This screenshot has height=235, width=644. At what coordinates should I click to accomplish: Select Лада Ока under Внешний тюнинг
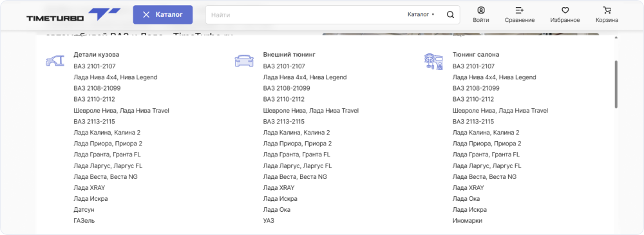point(277,210)
